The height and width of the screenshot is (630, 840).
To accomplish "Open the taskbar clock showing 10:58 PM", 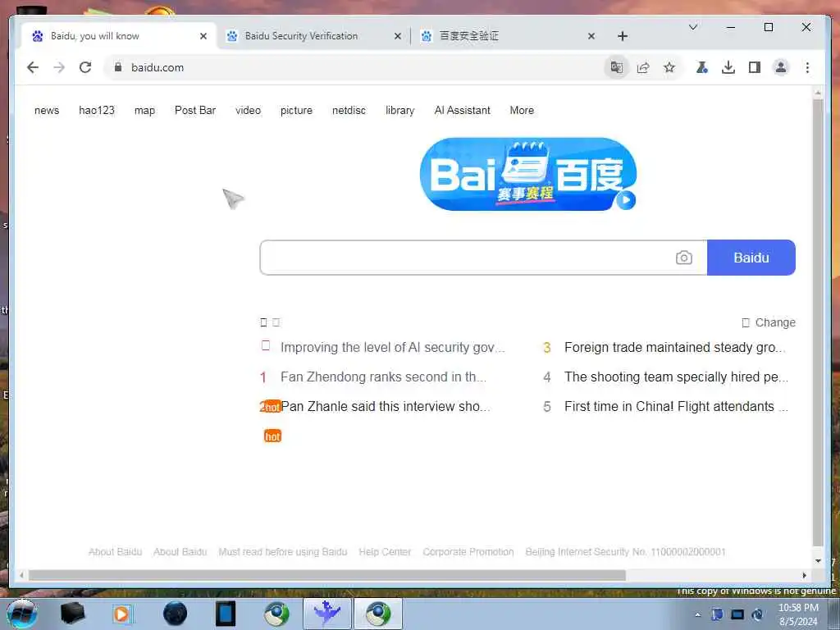I will 797,614.
